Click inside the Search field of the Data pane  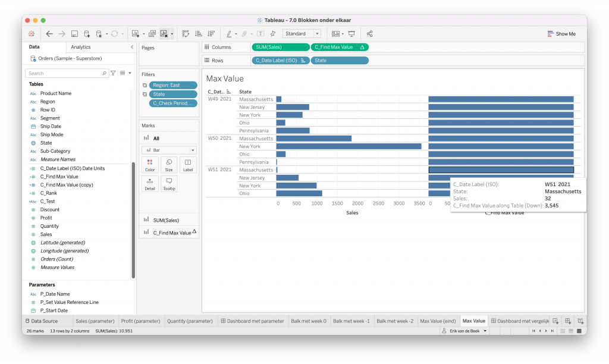(x=65, y=72)
